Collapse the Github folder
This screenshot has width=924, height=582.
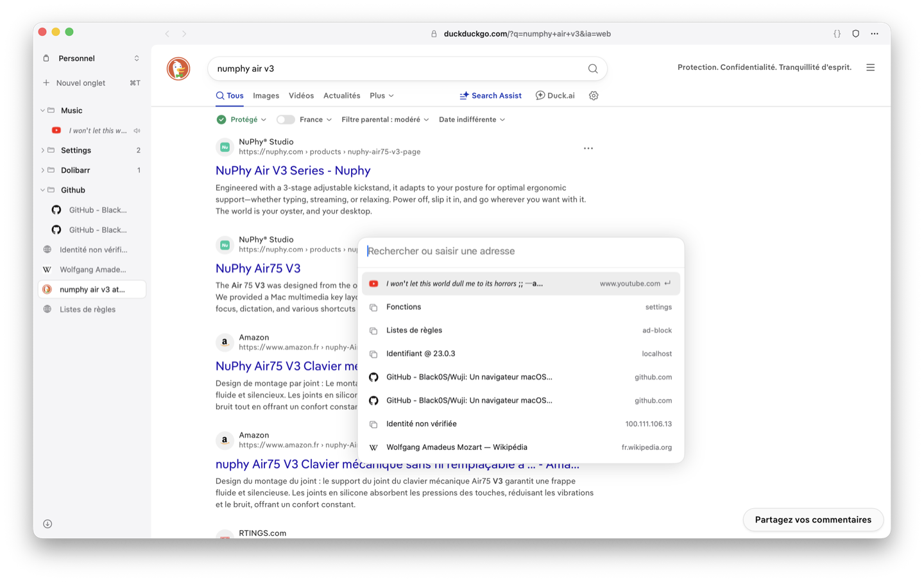[x=42, y=191]
